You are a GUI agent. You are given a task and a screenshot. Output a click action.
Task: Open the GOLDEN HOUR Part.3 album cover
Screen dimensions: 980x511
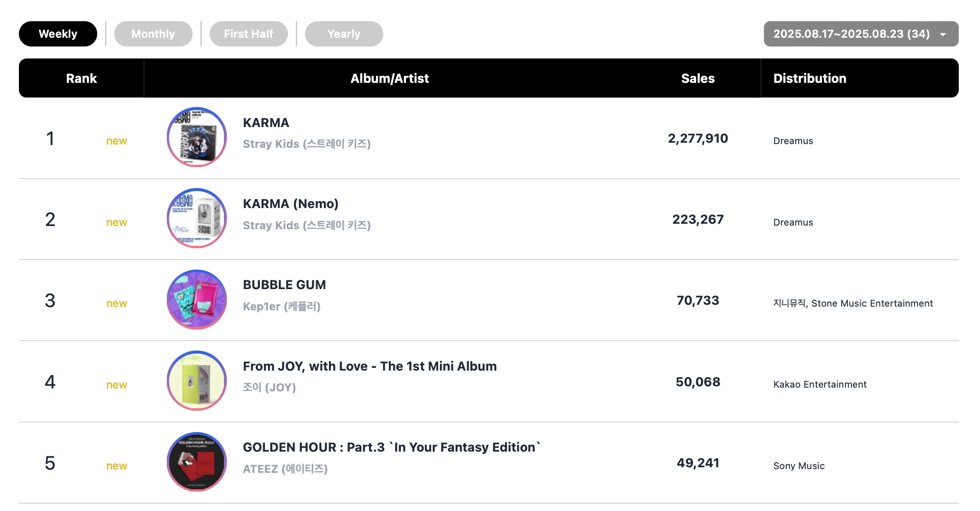pos(197,462)
